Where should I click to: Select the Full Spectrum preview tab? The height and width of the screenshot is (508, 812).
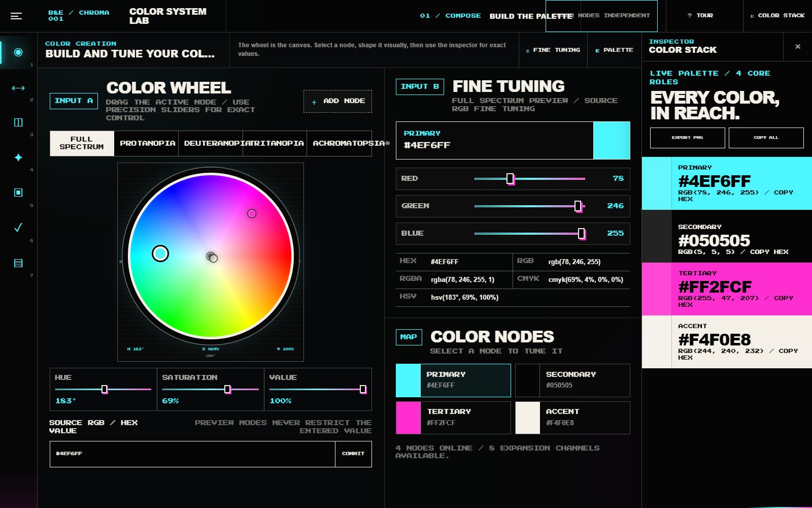point(82,143)
